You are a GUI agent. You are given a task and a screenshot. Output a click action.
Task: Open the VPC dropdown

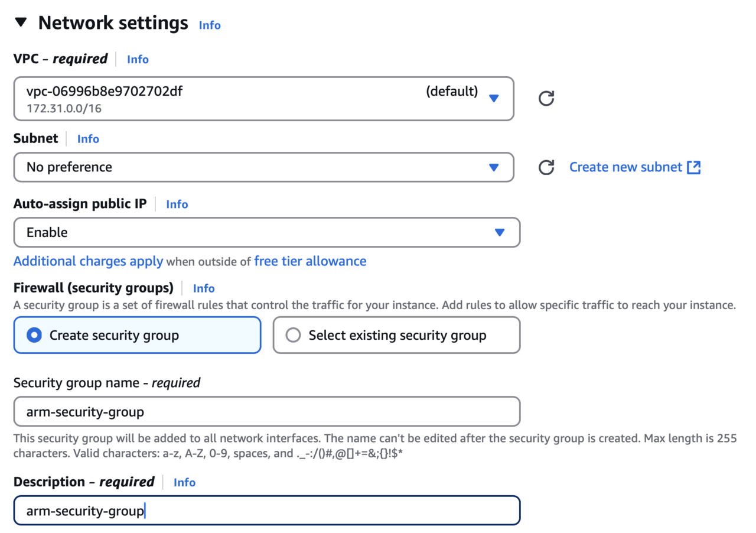pyautogui.click(x=263, y=99)
